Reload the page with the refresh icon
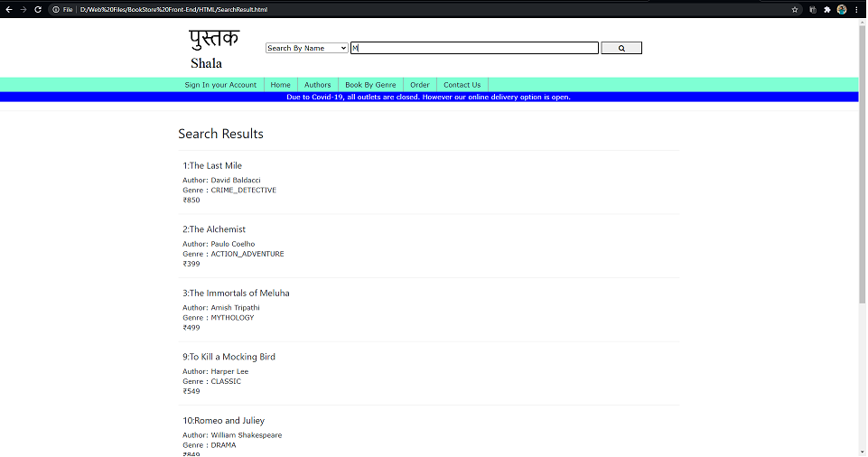Image resolution: width=868 pixels, height=457 pixels. (x=38, y=9)
